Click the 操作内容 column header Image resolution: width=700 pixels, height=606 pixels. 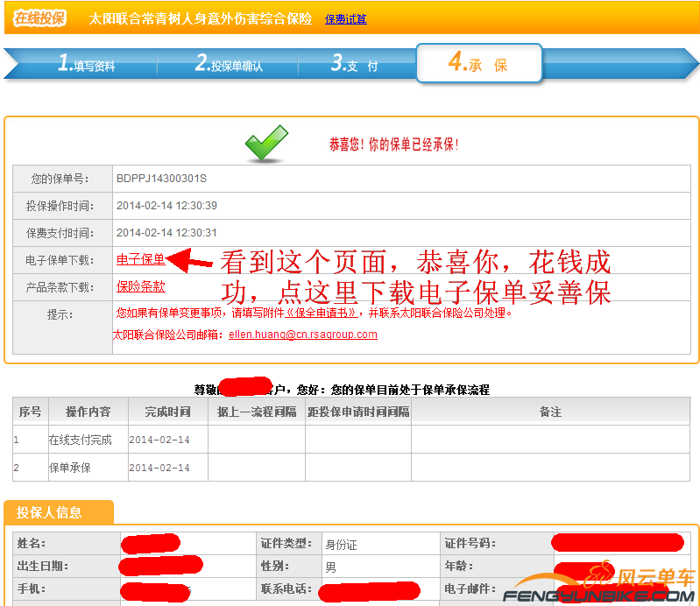(x=88, y=412)
